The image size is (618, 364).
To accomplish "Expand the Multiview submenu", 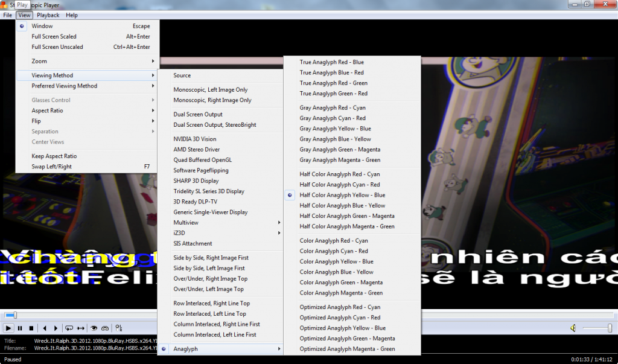I will (x=220, y=222).
